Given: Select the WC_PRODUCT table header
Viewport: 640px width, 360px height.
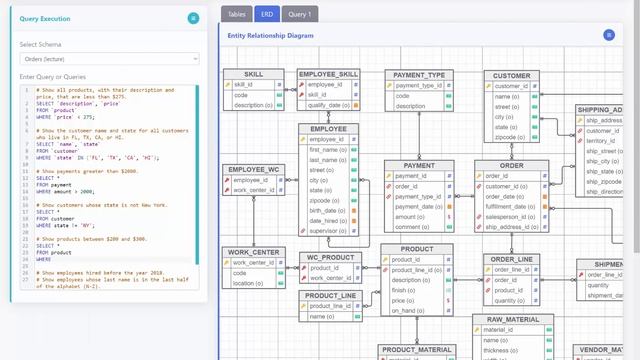Looking at the screenshot, I should tap(330, 258).
